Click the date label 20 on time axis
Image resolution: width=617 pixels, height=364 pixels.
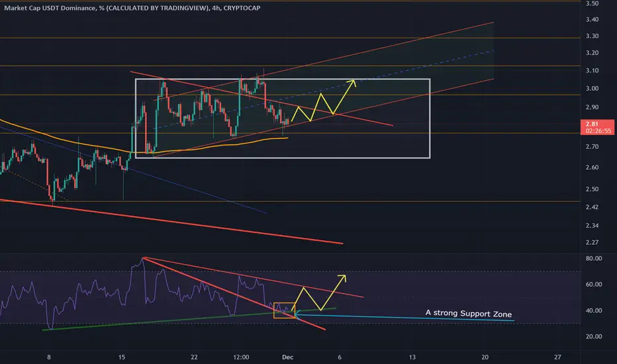485,357
